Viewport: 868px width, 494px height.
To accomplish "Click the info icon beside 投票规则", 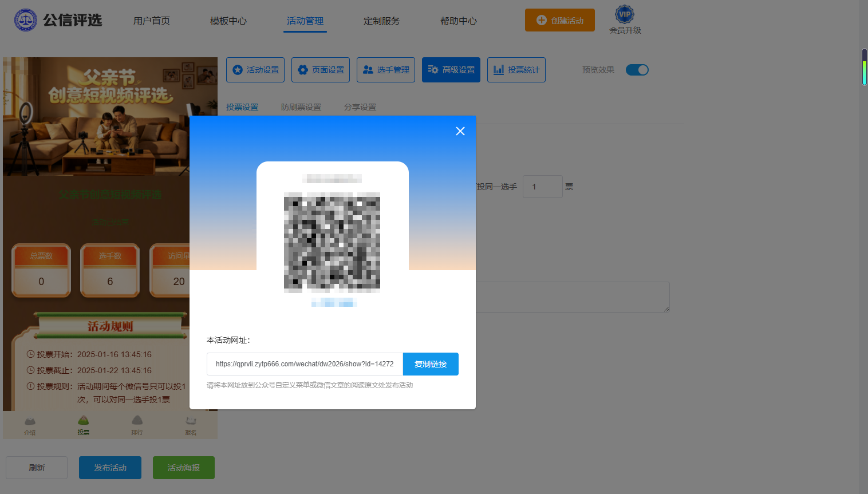I will pos(30,386).
